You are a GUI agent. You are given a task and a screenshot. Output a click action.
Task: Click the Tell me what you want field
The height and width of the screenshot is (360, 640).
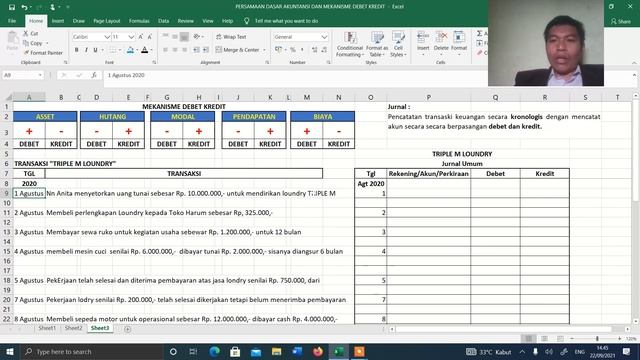tap(286, 21)
